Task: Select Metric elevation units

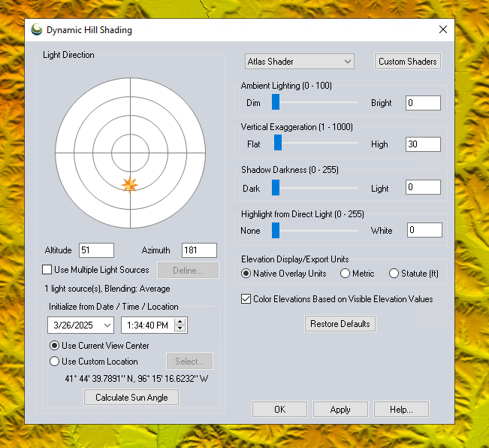Action: (x=345, y=274)
